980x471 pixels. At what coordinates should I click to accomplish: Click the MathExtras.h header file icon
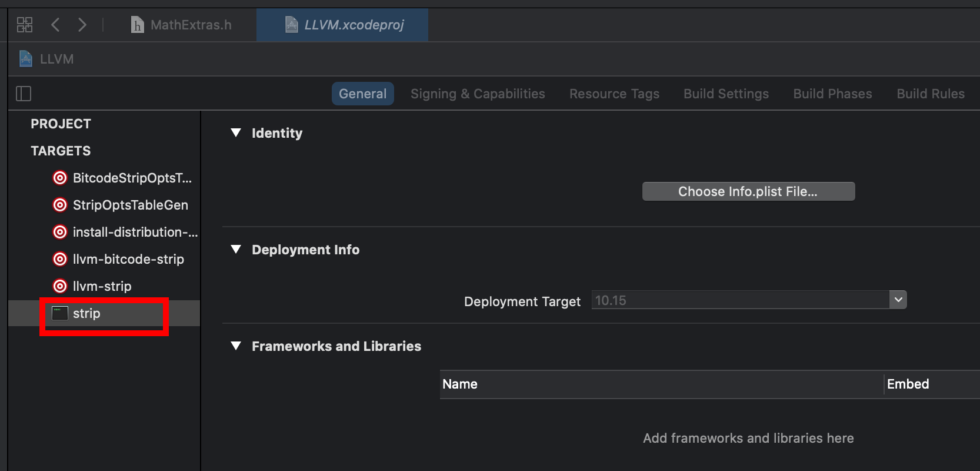click(x=137, y=25)
